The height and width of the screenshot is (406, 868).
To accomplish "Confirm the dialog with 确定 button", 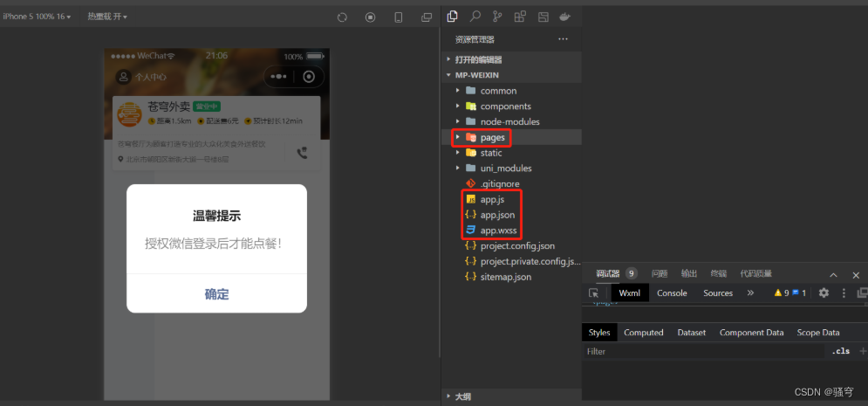I will 216,293.
